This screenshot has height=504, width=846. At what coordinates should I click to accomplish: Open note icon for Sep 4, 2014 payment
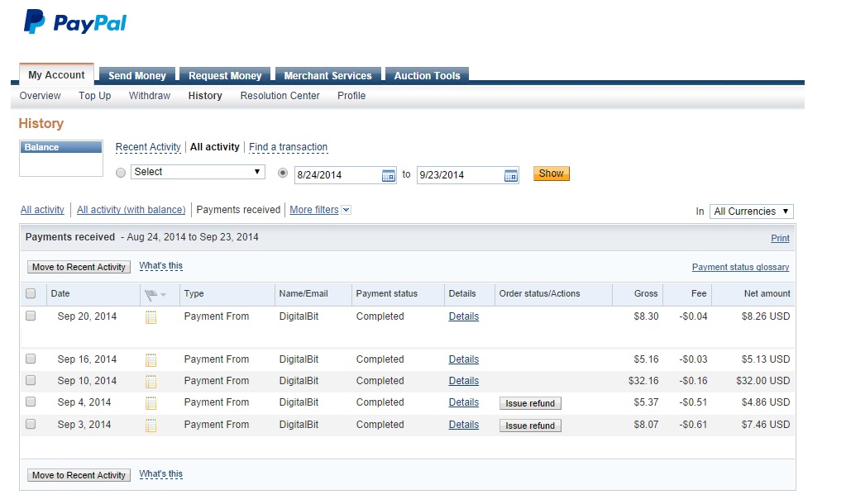[x=151, y=403]
